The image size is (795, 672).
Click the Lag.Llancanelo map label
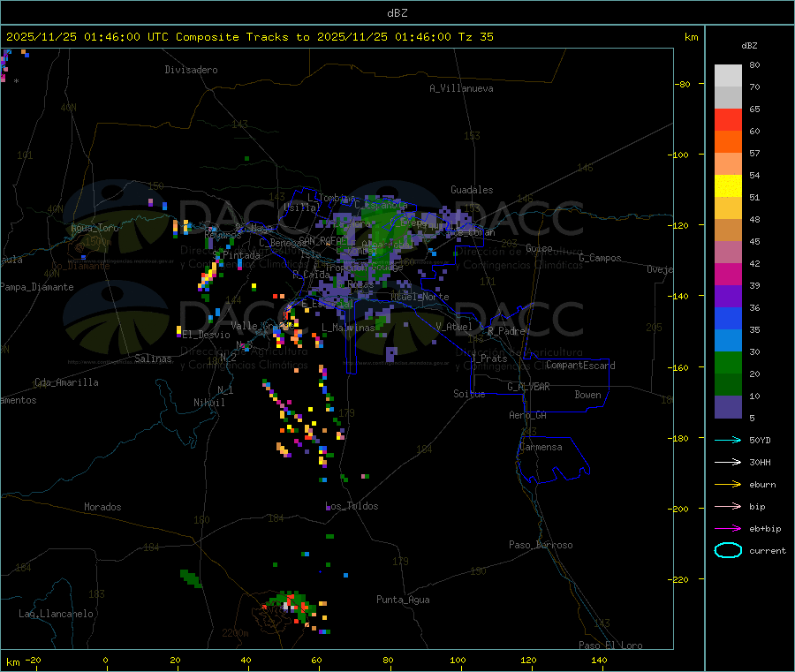point(56,614)
